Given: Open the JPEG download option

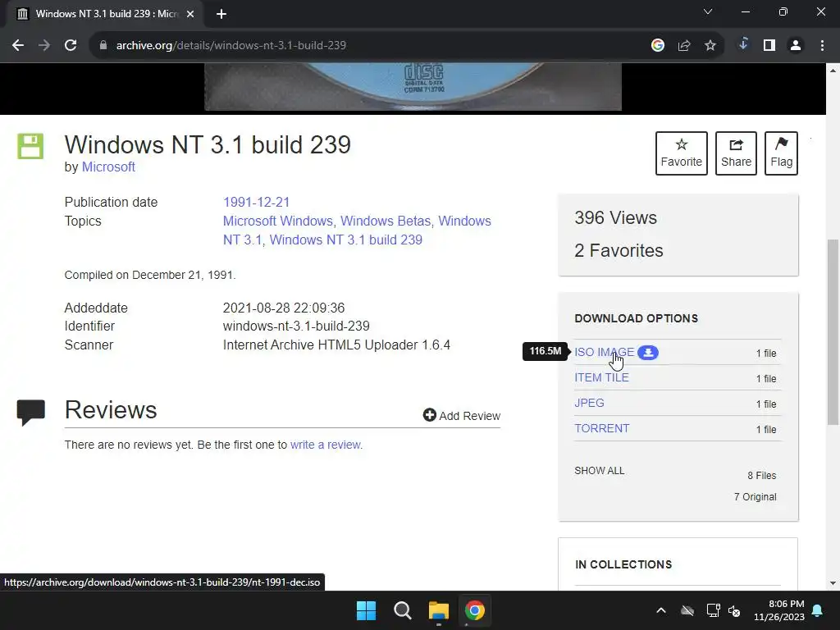Looking at the screenshot, I should pos(589,403).
